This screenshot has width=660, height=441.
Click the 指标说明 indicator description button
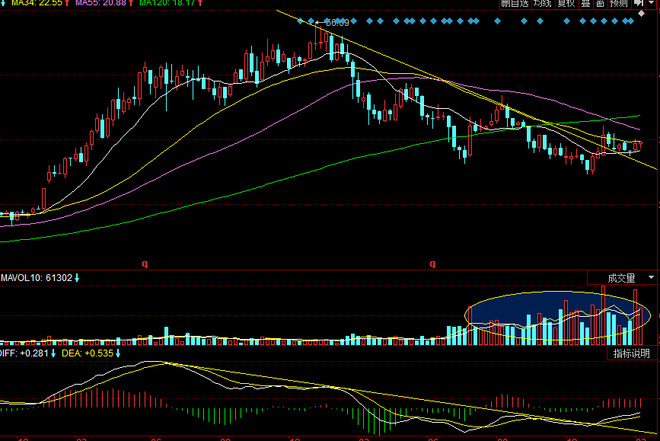[631, 353]
